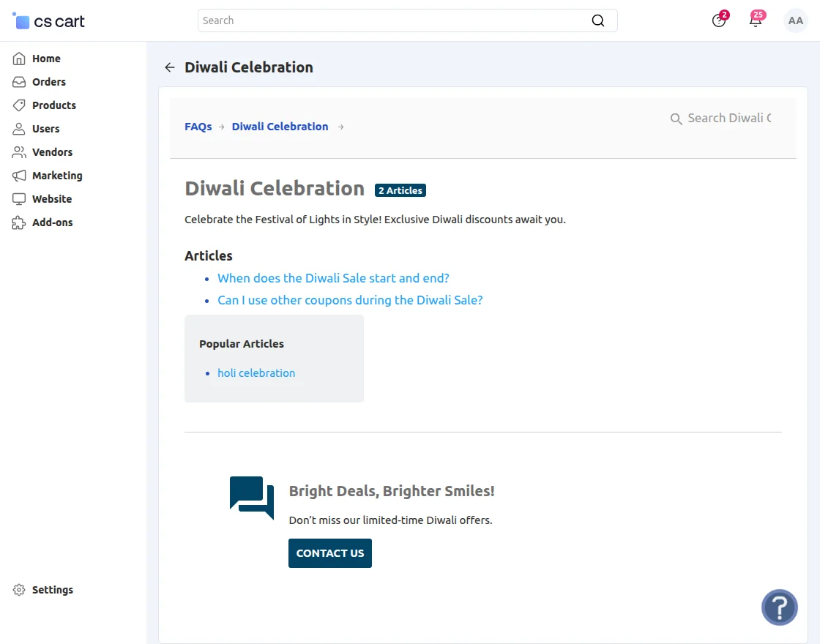
Task: Click the chat bubbles icon
Action: pyautogui.click(x=252, y=498)
